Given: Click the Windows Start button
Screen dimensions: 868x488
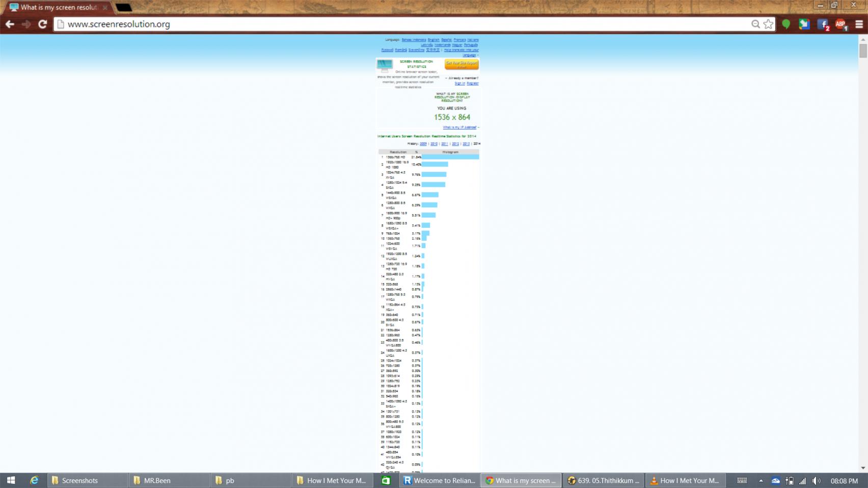Looking at the screenshot, I should coord(11,480).
